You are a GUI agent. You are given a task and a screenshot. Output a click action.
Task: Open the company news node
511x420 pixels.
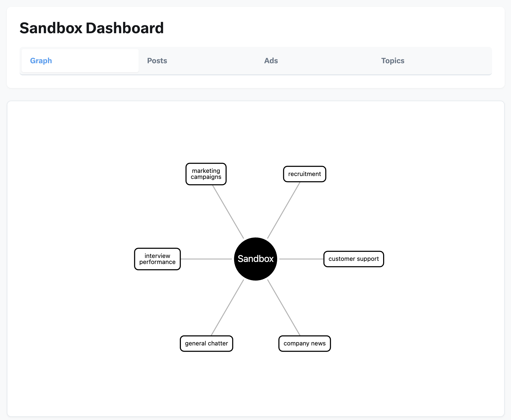pos(305,343)
